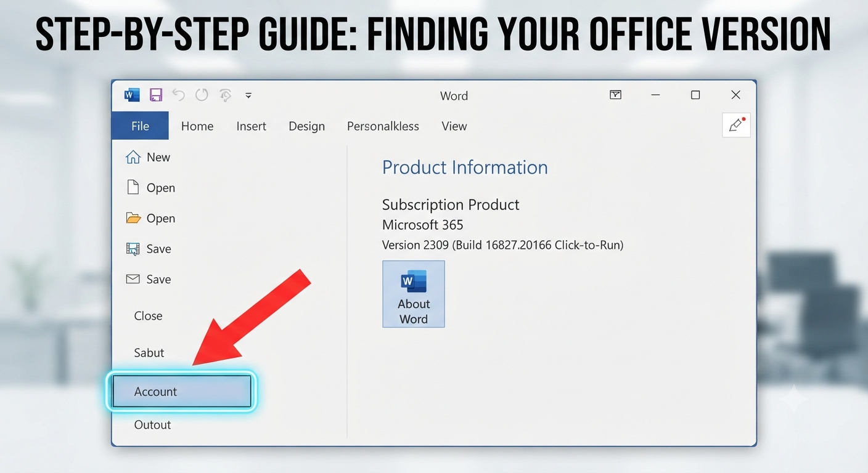This screenshot has width=868, height=473.
Task: Minimize the Word window
Action: [x=655, y=95]
